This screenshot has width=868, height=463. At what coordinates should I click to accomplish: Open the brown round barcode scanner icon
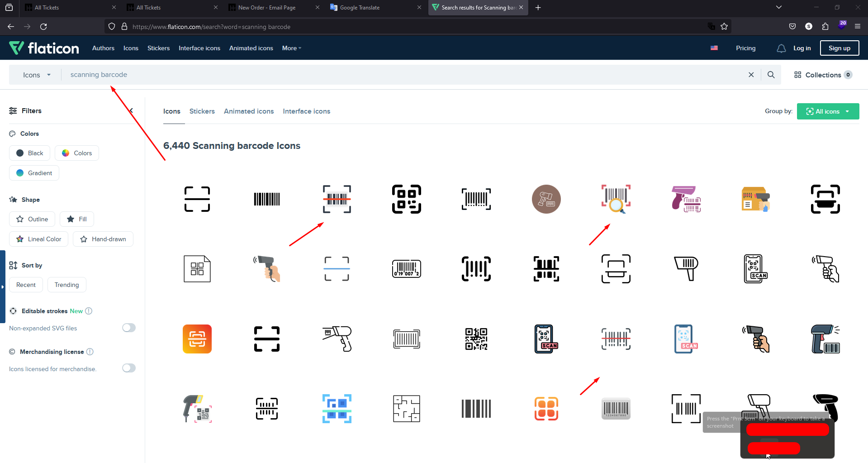[x=546, y=199]
